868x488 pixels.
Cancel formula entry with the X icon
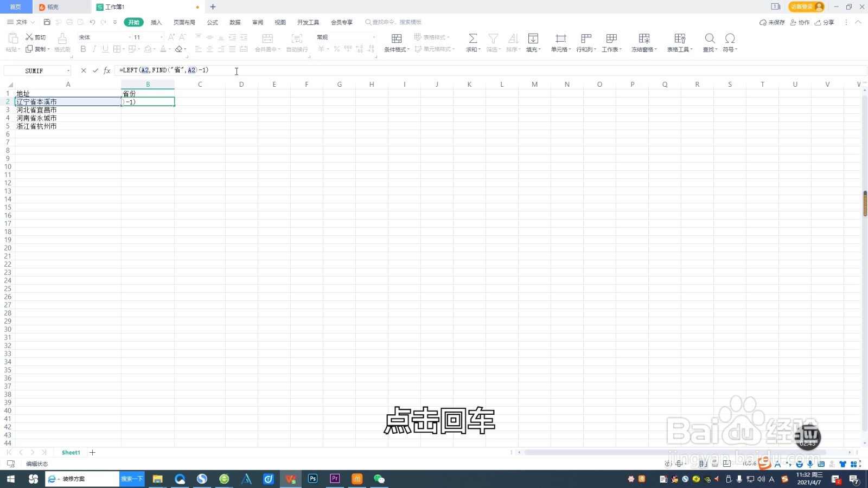pos(84,70)
